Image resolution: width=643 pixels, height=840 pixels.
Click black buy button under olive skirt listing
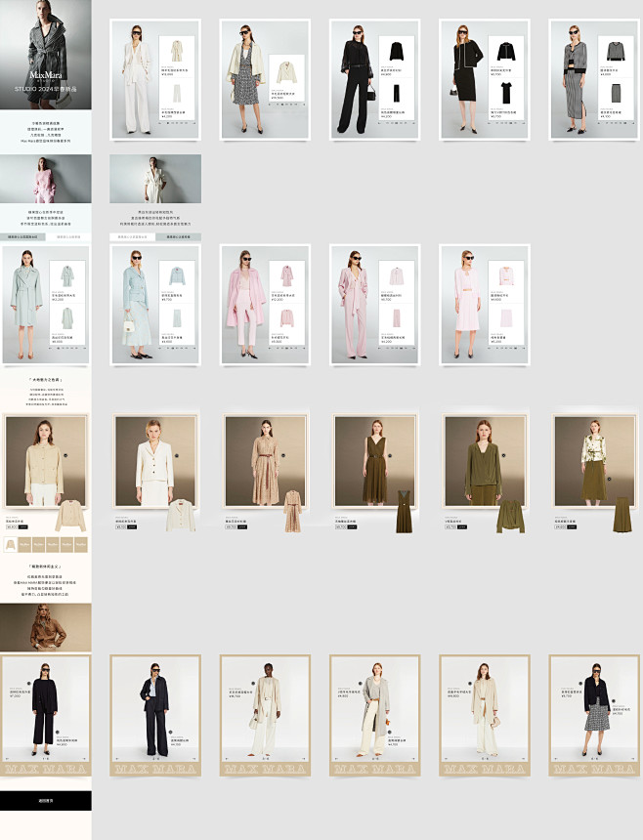(572, 526)
